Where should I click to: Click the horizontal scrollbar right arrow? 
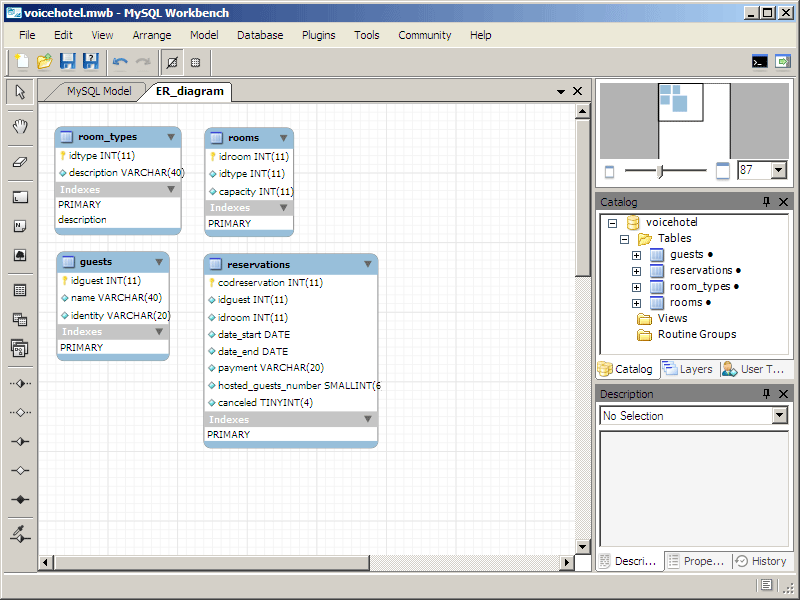coord(566,563)
